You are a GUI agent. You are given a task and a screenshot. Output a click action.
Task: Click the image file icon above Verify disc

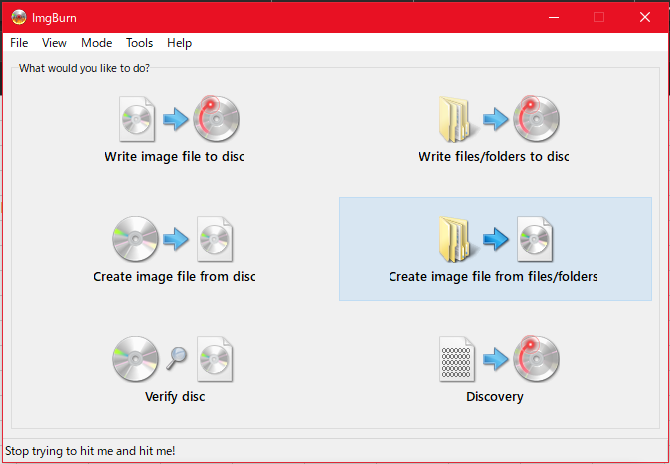[x=215, y=359]
